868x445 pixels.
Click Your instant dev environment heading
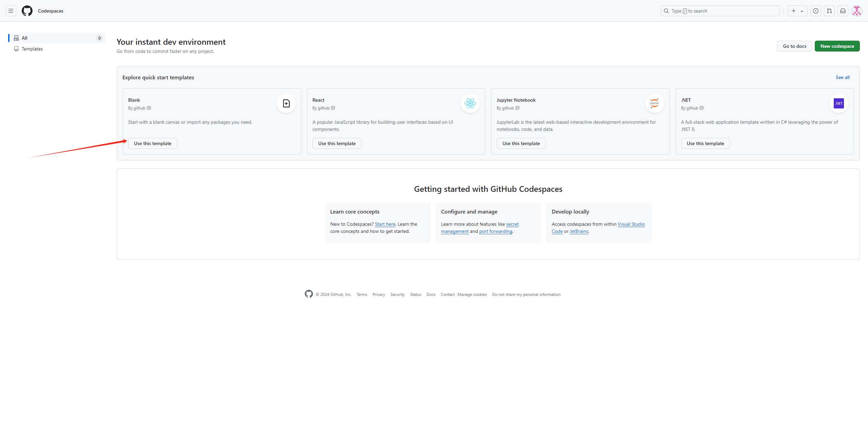pos(171,42)
